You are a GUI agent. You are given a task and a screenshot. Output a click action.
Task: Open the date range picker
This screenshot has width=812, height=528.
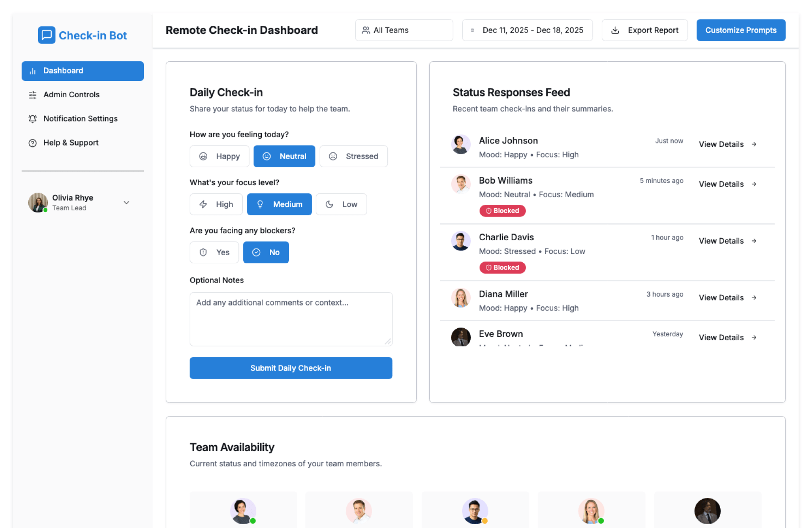click(527, 30)
